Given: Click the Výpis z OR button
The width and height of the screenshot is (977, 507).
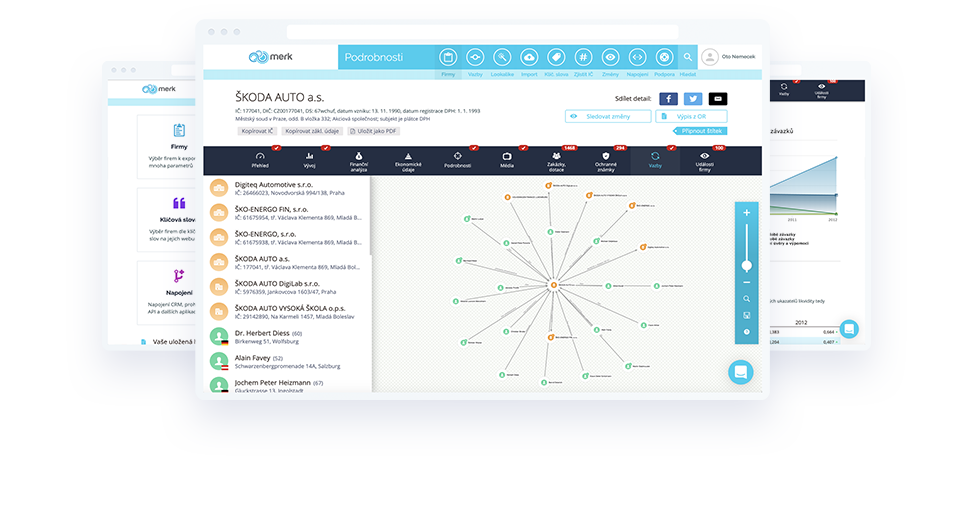Looking at the screenshot, I should 691,116.
